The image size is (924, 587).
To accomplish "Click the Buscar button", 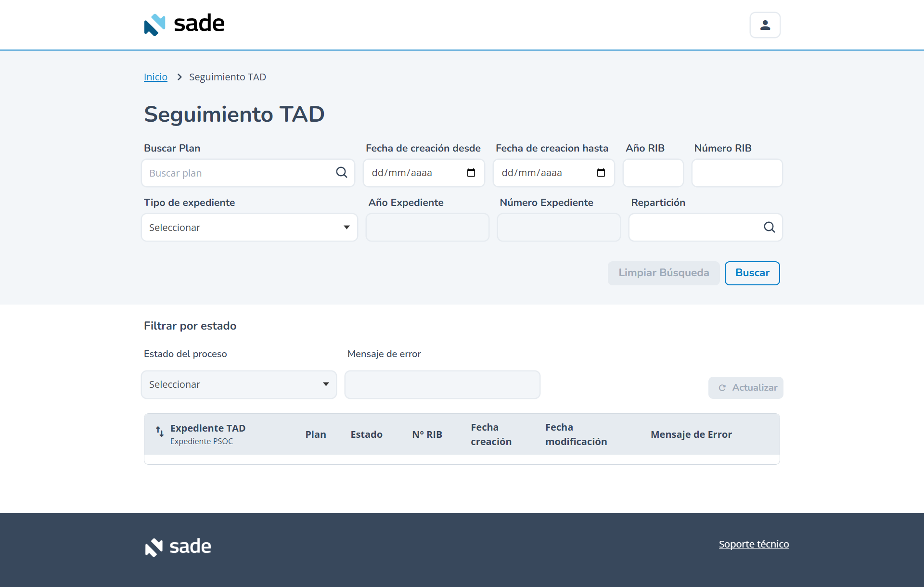I will click(x=752, y=273).
